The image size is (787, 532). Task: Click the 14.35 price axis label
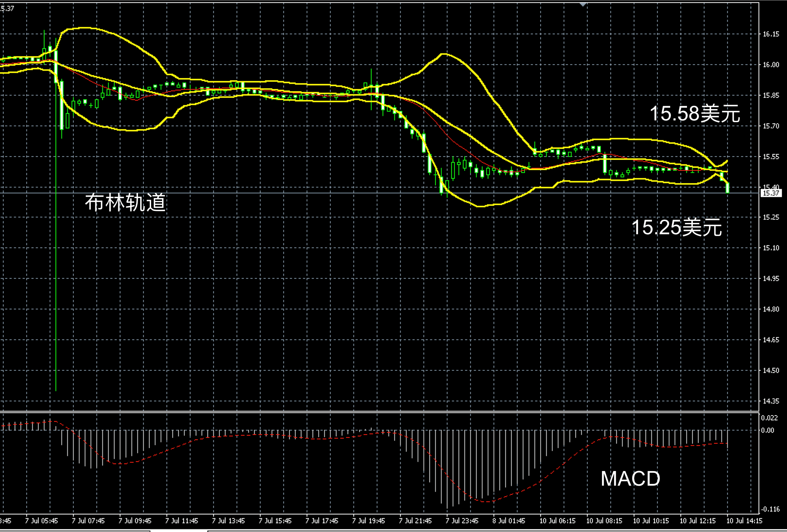click(771, 401)
